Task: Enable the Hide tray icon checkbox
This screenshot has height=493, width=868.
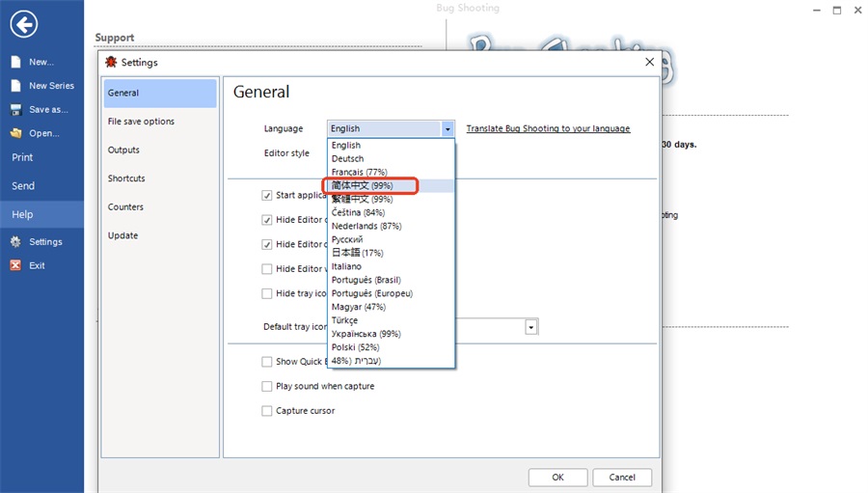Action: (x=267, y=293)
